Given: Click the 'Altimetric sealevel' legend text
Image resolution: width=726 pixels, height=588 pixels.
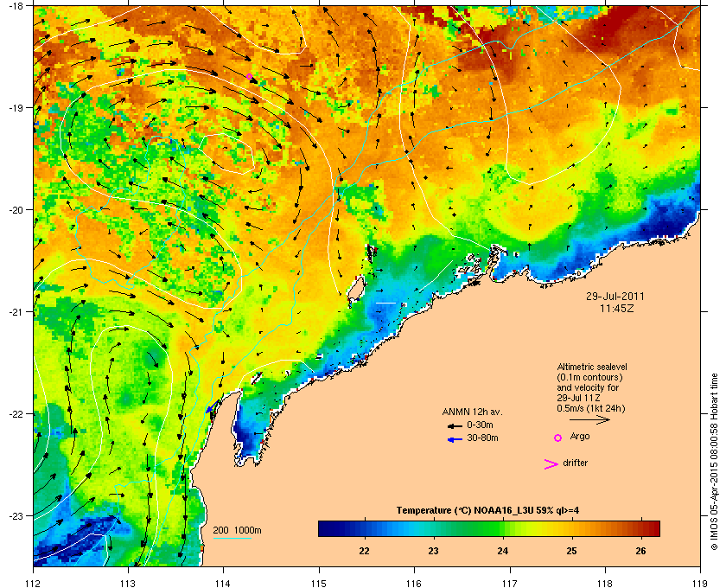Looking at the screenshot, I should pos(592,367).
